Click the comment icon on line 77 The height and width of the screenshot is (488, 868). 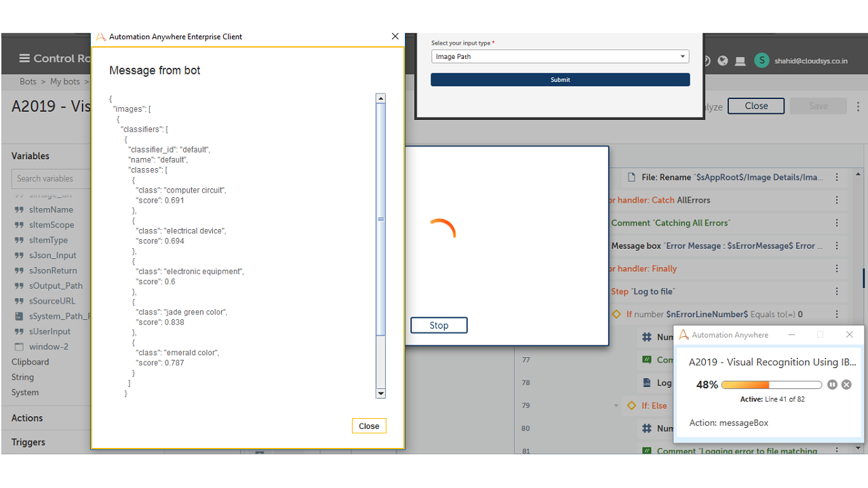(647, 360)
